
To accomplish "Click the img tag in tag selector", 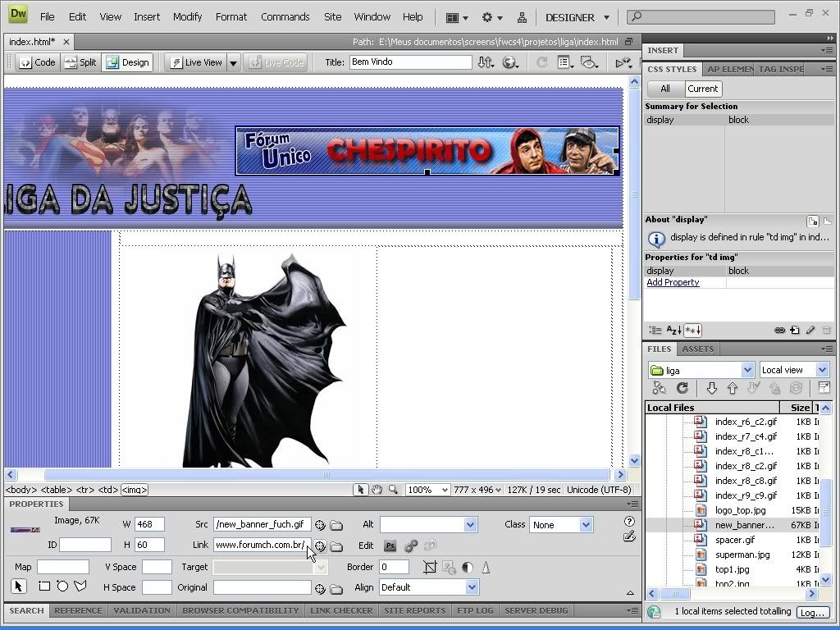I will pyautogui.click(x=134, y=490).
